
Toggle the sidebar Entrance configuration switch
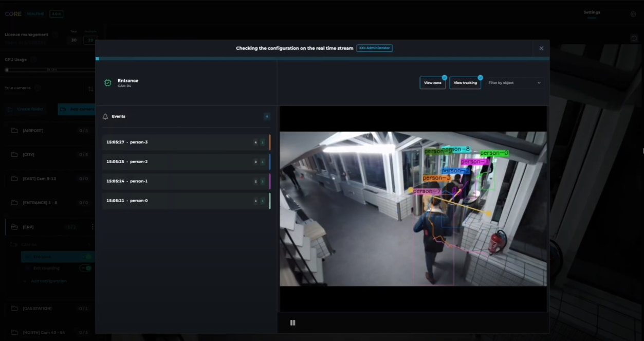click(x=86, y=256)
